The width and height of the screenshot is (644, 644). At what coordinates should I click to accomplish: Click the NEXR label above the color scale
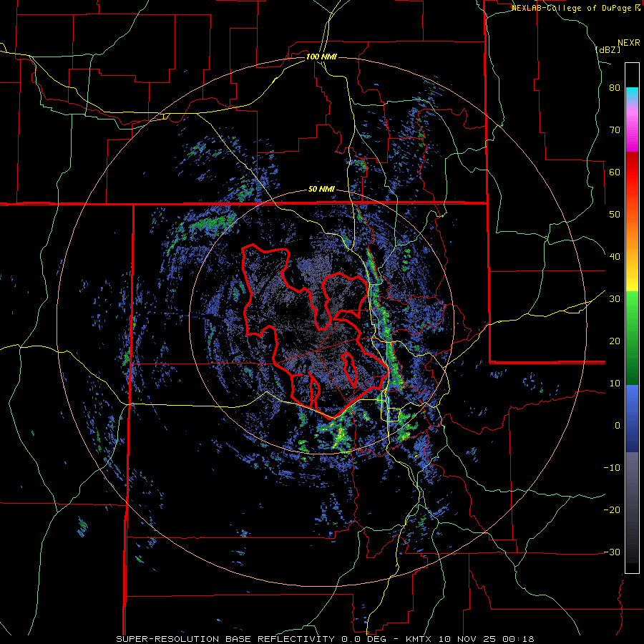pos(629,42)
